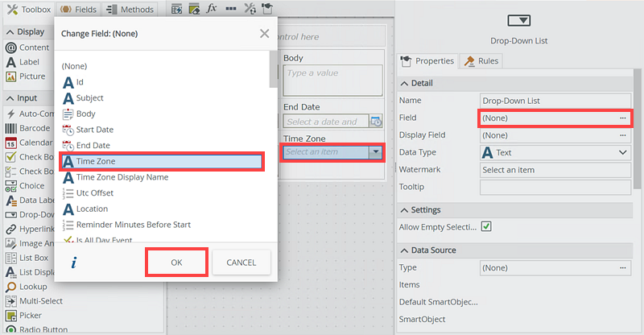
Task: Click the CANCEL button
Action: 241,263
